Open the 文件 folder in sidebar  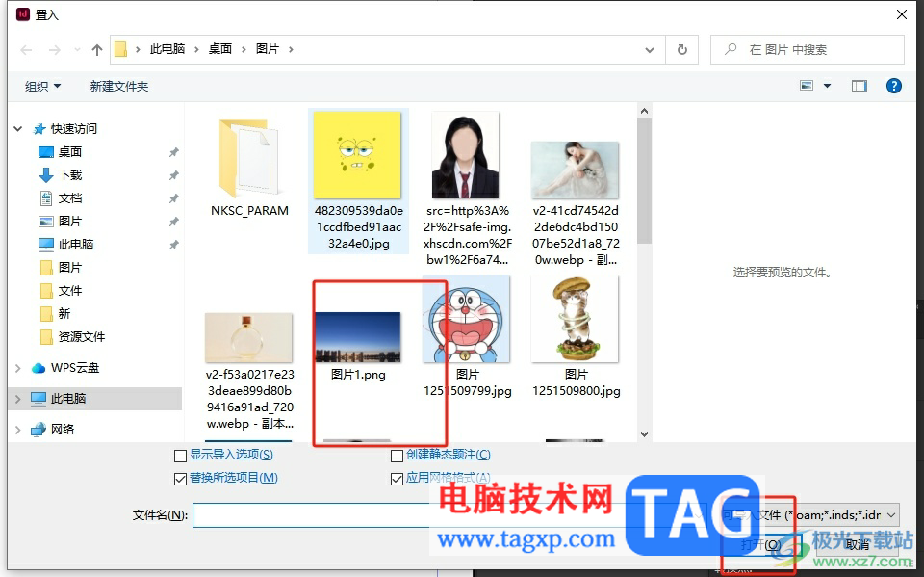[69, 290]
